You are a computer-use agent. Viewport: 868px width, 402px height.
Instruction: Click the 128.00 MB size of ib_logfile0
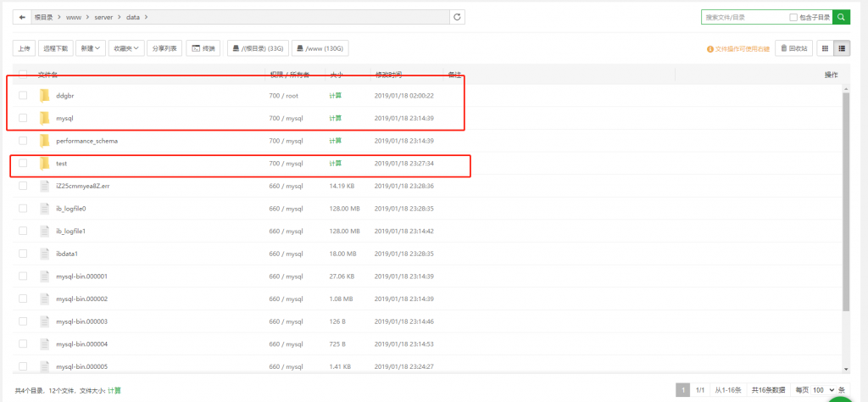pos(344,209)
